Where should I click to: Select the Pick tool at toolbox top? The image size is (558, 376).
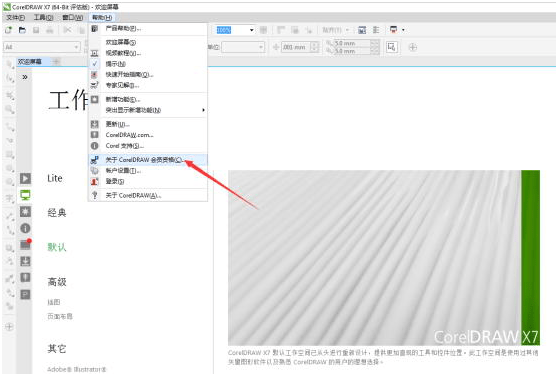10,64
